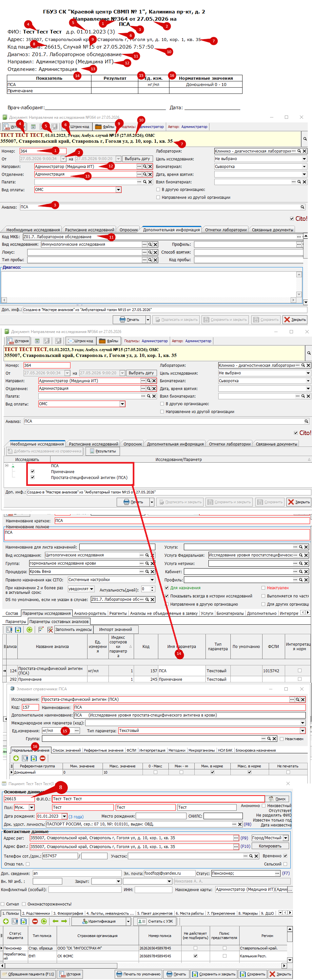The width and height of the screenshot is (312, 980).
Task: Click Анализ search magnifier in window with ПСА tree
Action: pos(306,421)
